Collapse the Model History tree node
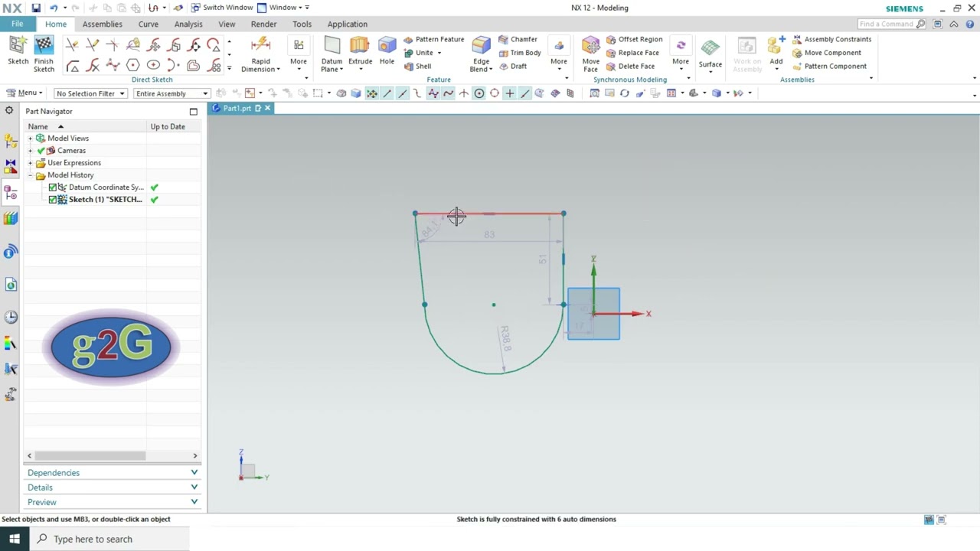The height and width of the screenshot is (551, 980). [31, 175]
